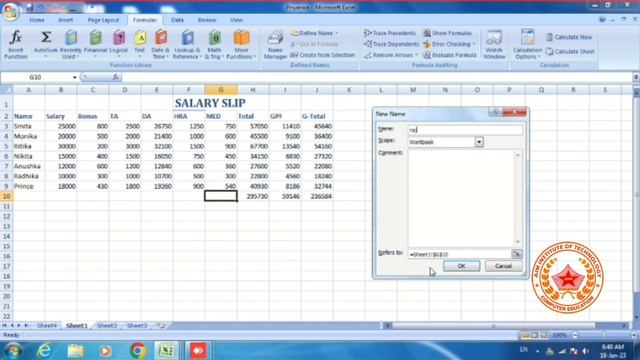This screenshot has height=360, width=640.
Task: Toggle Show Formulas
Action: 447,33
